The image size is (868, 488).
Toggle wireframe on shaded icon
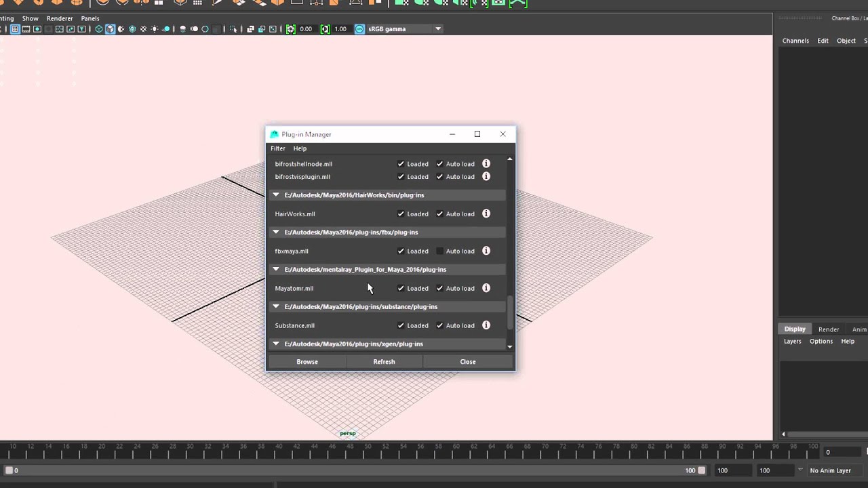(x=132, y=29)
